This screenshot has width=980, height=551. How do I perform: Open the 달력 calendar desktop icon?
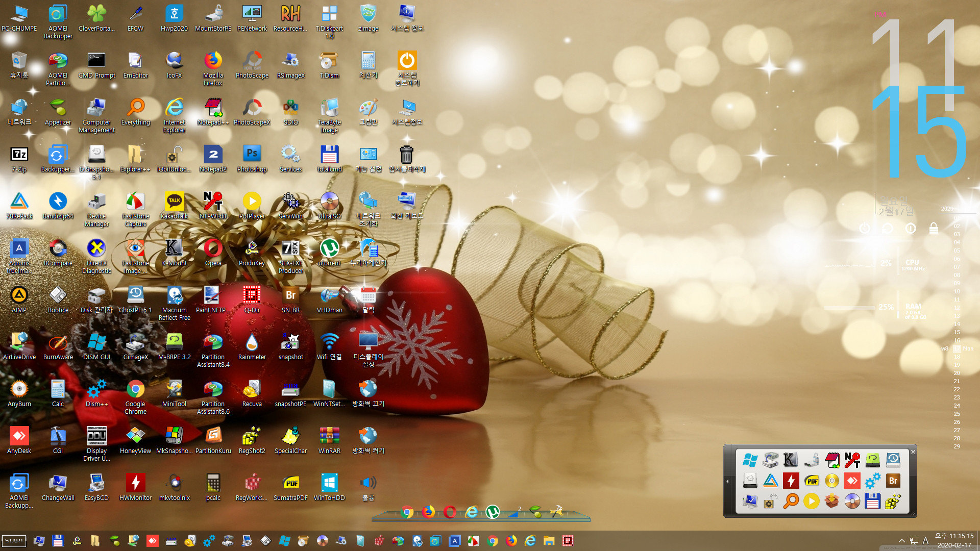[x=368, y=299]
